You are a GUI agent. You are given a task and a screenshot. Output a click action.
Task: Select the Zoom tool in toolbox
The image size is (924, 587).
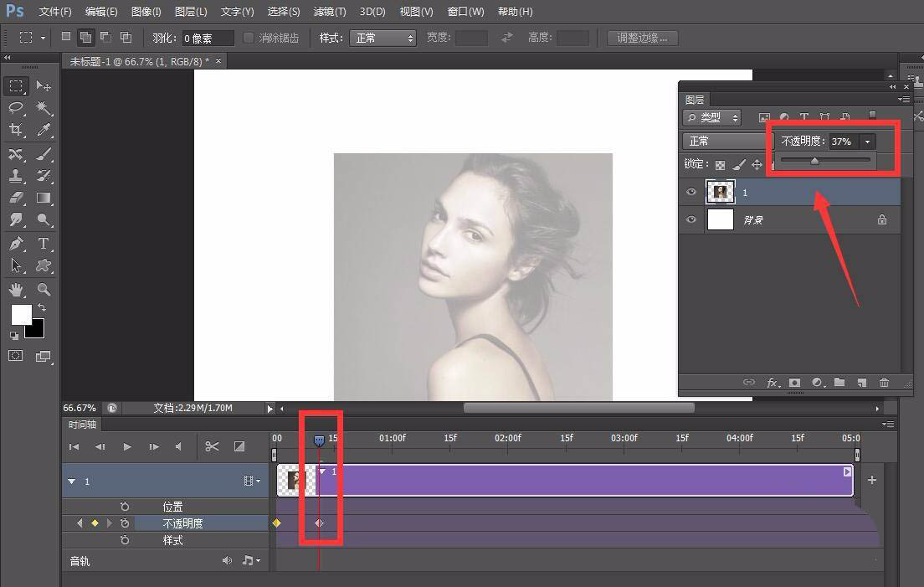(x=43, y=290)
